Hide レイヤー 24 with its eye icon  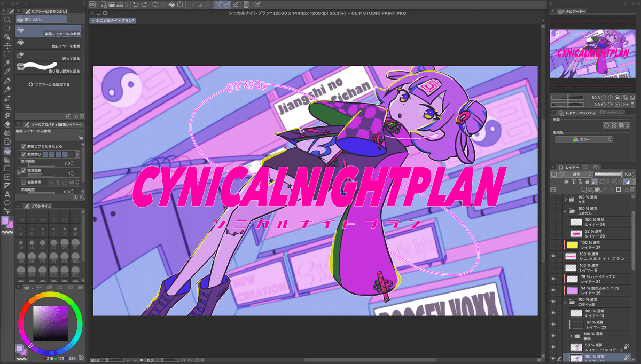pos(553,279)
